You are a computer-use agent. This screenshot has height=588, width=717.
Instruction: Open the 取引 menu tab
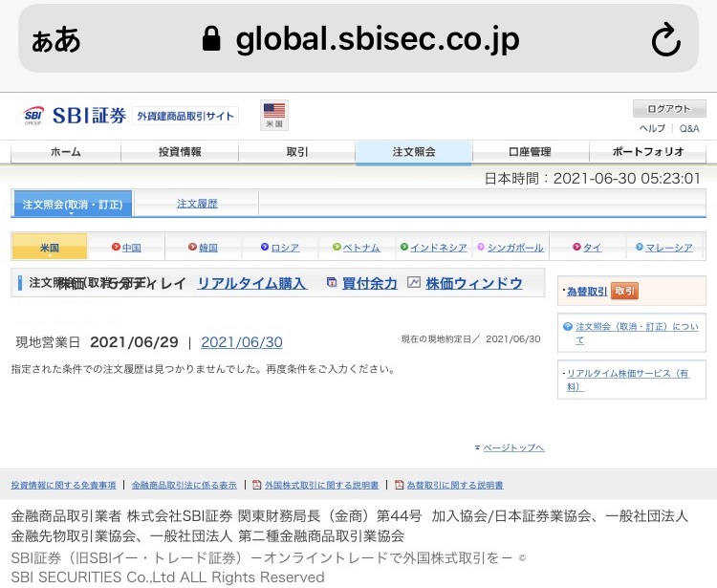click(296, 152)
